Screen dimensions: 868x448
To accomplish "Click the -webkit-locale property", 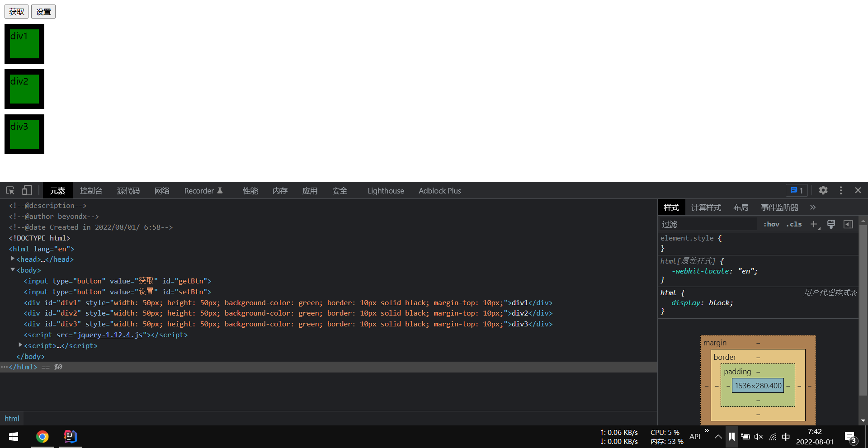I will (x=701, y=271).
